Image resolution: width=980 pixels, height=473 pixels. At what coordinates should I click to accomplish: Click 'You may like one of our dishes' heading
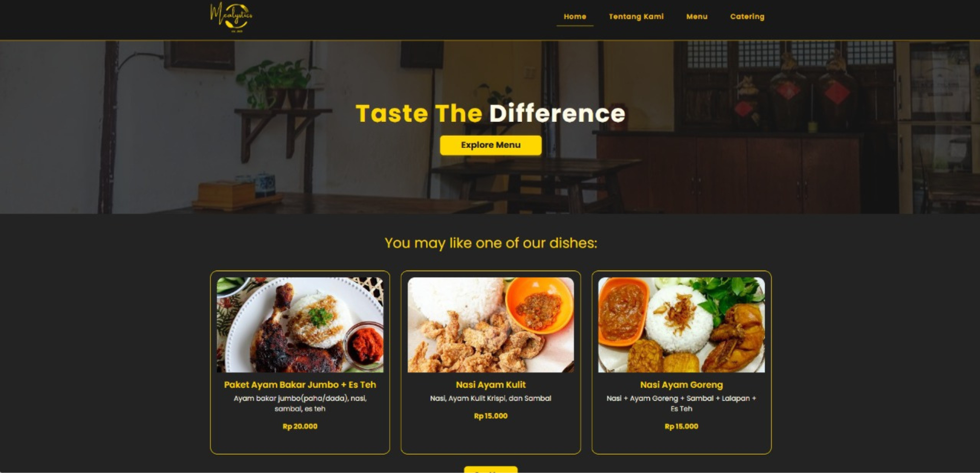click(491, 243)
